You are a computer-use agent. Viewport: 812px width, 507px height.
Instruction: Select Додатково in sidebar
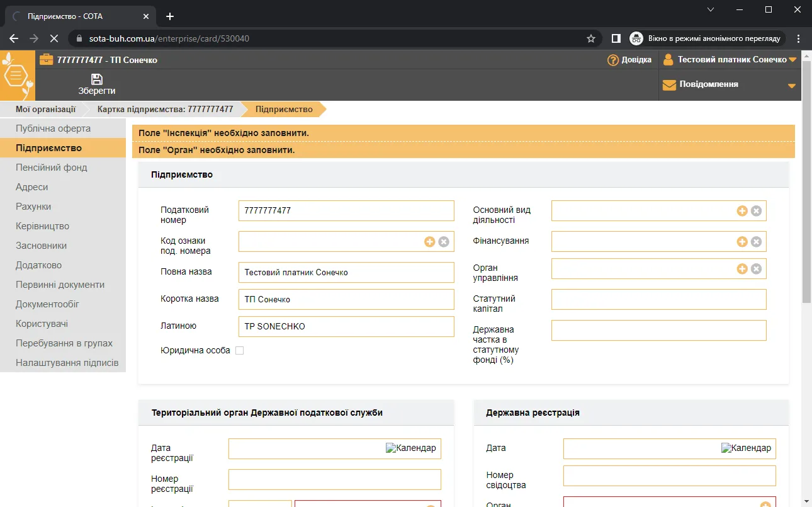(63, 265)
